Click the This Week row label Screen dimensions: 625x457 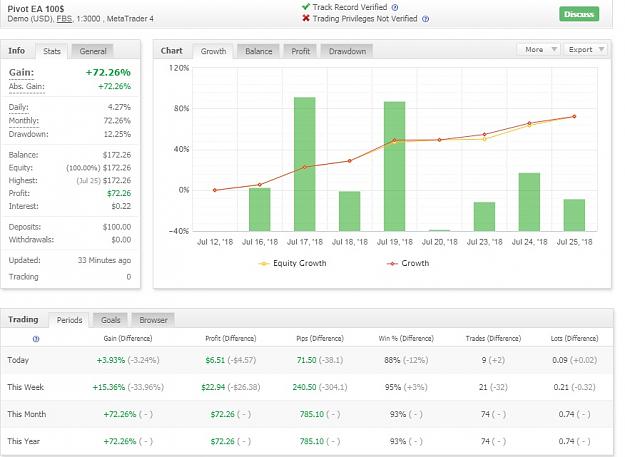[x=26, y=387]
